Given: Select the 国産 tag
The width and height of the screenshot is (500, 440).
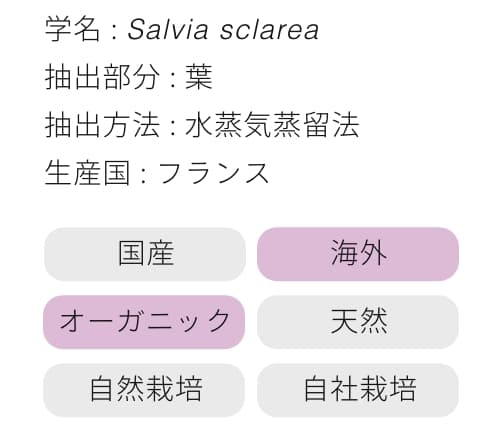Looking at the screenshot, I should (x=145, y=254).
